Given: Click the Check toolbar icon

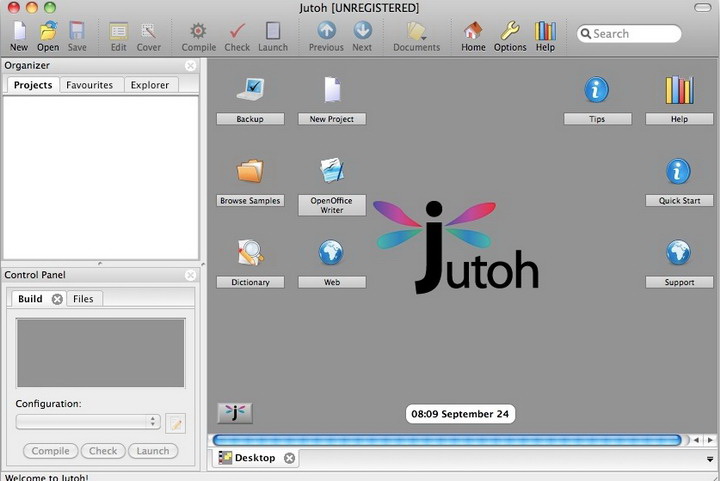Looking at the screenshot, I should (x=237, y=31).
